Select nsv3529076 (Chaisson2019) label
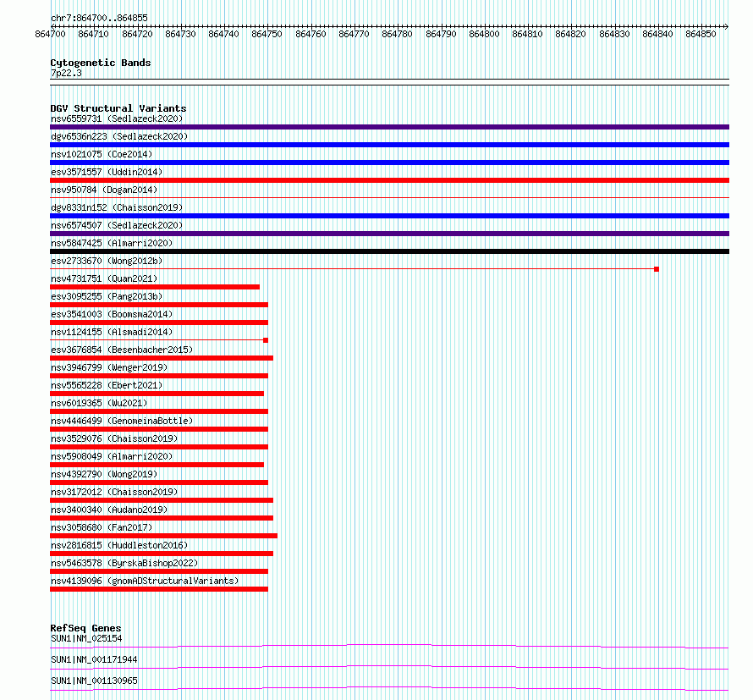 pos(114,438)
